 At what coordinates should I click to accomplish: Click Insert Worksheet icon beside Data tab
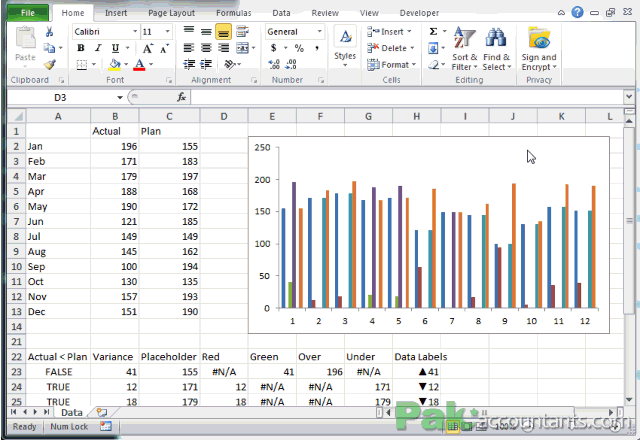[102, 412]
